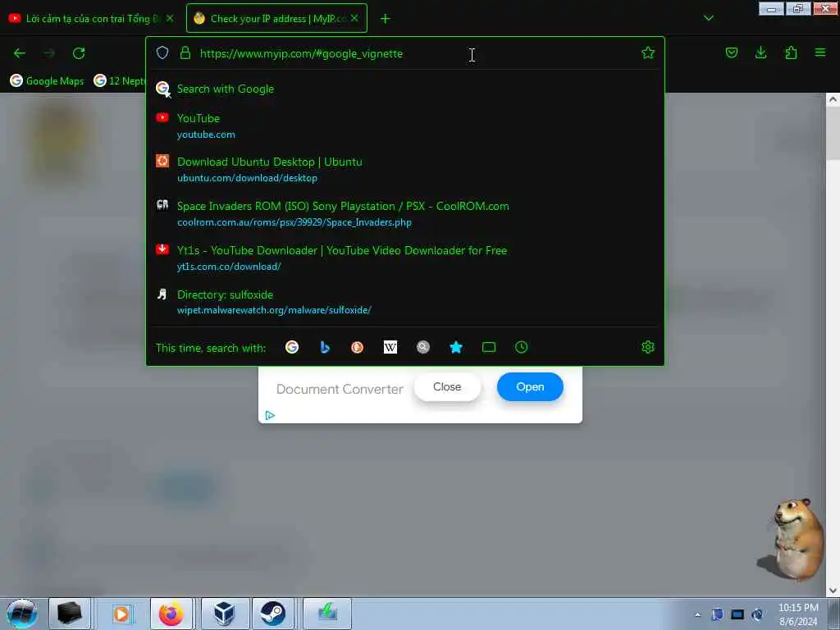
Task: Open VirtualBox from the taskbar
Action: tap(224, 614)
